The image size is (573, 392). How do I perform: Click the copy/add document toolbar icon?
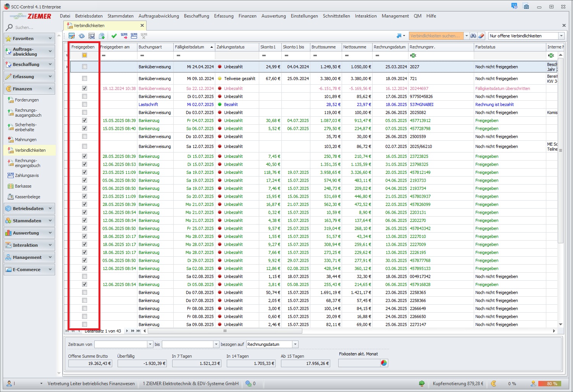pos(102,36)
